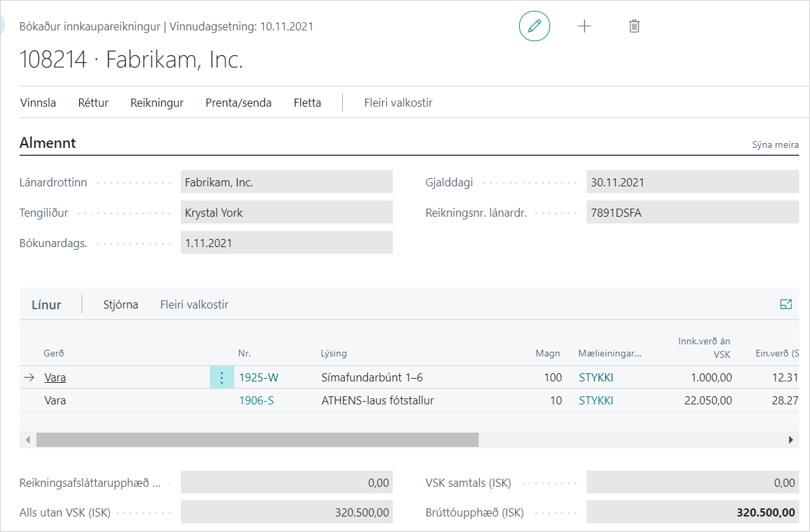Click the Lánardrottinn field showing Fabrikam, Inc.
This screenshot has height=532, width=810.
(286, 182)
